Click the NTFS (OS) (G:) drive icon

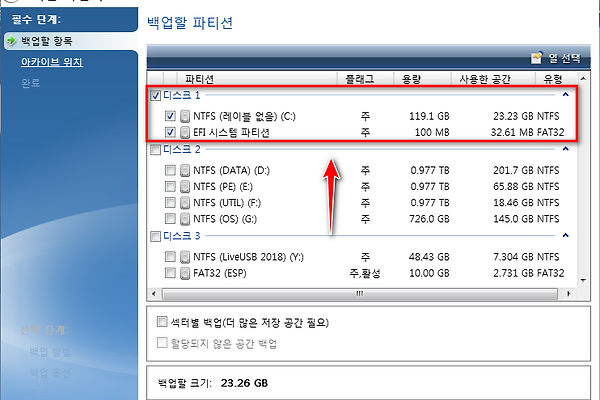[185, 218]
